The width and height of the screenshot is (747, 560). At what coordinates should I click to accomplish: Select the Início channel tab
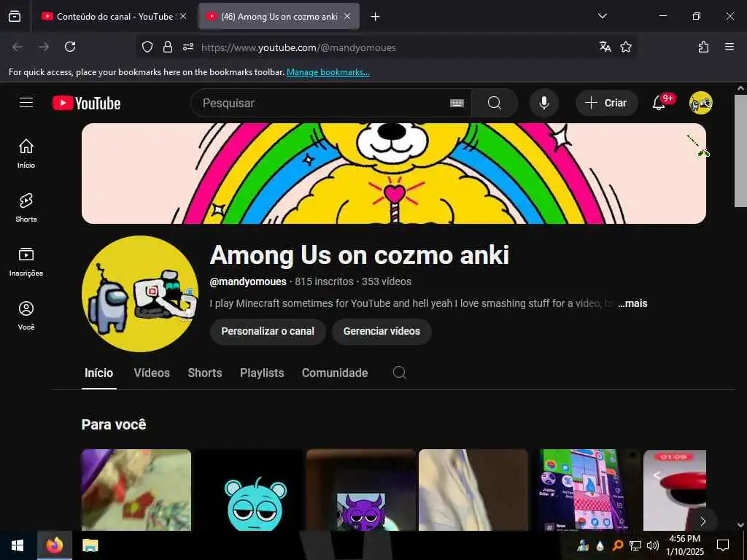pyautogui.click(x=99, y=373)
